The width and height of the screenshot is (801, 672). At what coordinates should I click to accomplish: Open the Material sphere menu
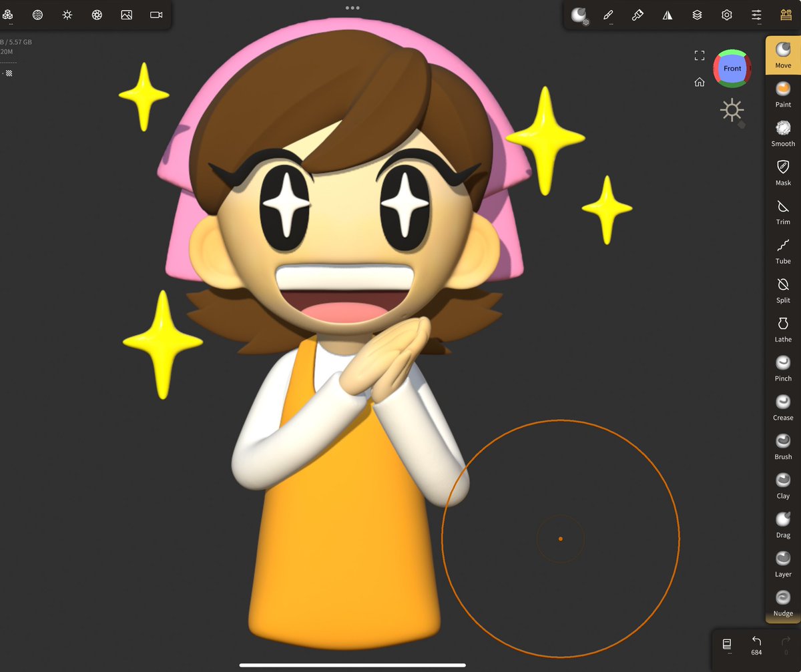(579, 15)
